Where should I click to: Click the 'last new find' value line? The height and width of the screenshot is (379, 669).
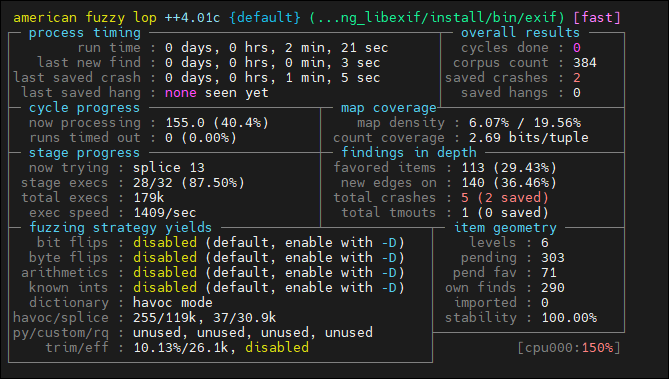coord(272,63)
